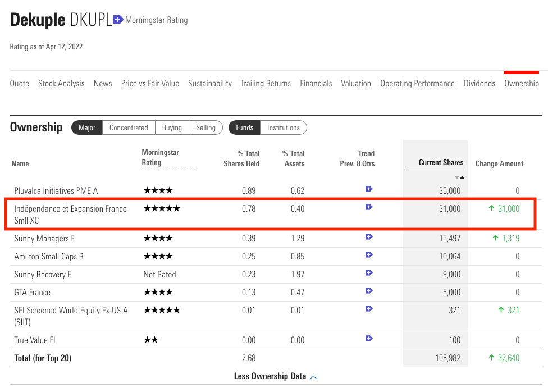548x392 pixels.
Task: Open trend icon for GTA France
Action: (x=369, y=291)
